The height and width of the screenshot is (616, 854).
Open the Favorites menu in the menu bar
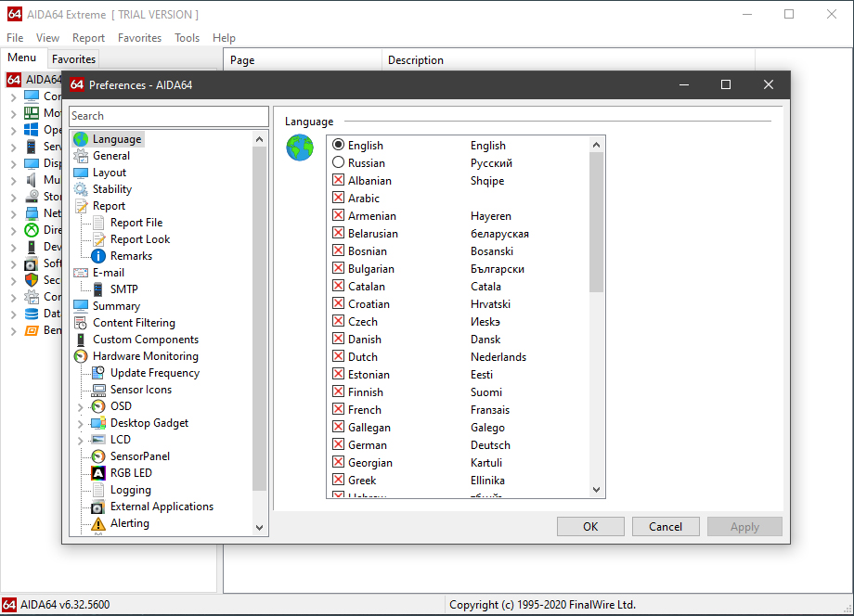(139, 37)
